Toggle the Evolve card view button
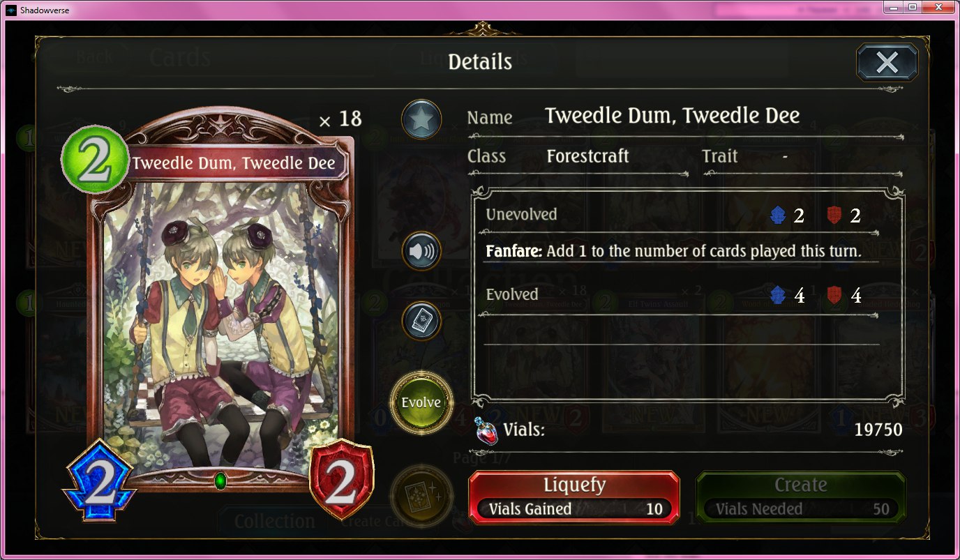 pos(421,402)
